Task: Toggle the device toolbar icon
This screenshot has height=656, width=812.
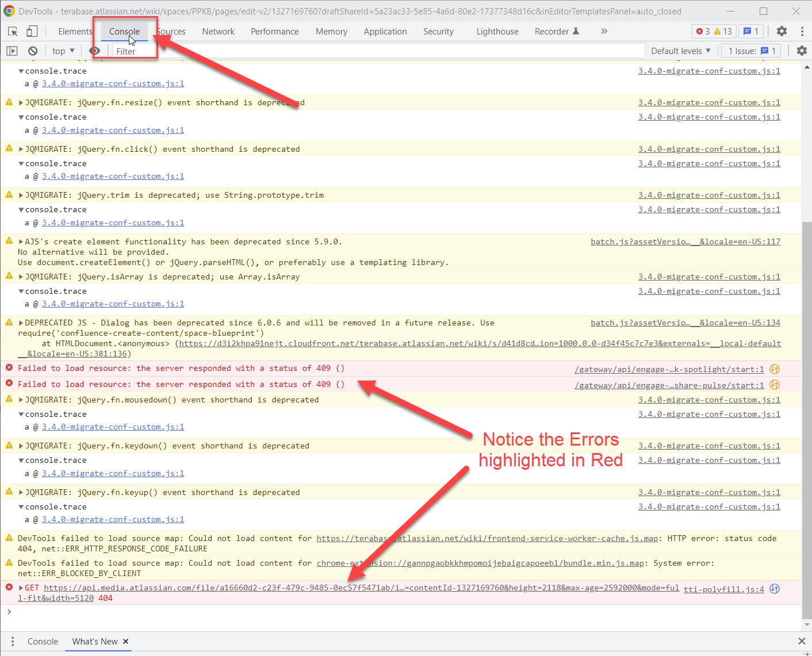Action: [x=32, y=31]
